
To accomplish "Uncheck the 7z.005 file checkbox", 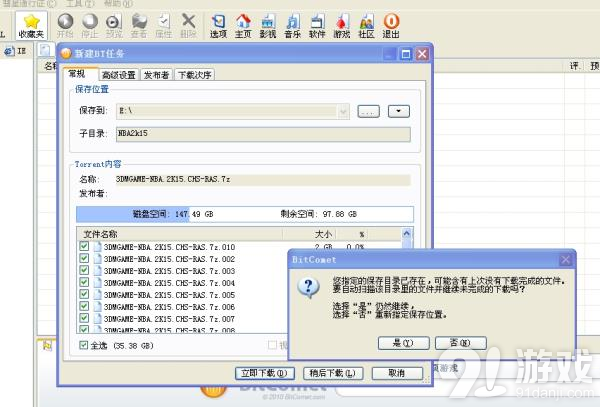I will [84, 295].
